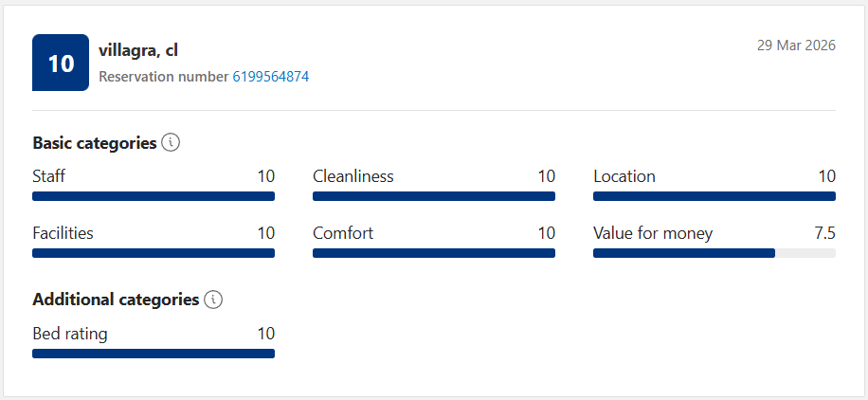The height and width of the screenshot is (400, 868).
Task: Select the Basic categories heading
Action: [x=95, y=143]
